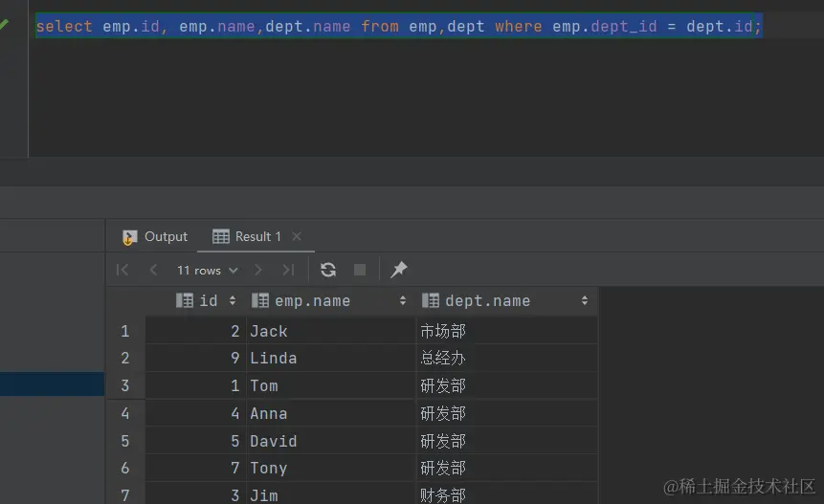Select row number 6 header

125,468
